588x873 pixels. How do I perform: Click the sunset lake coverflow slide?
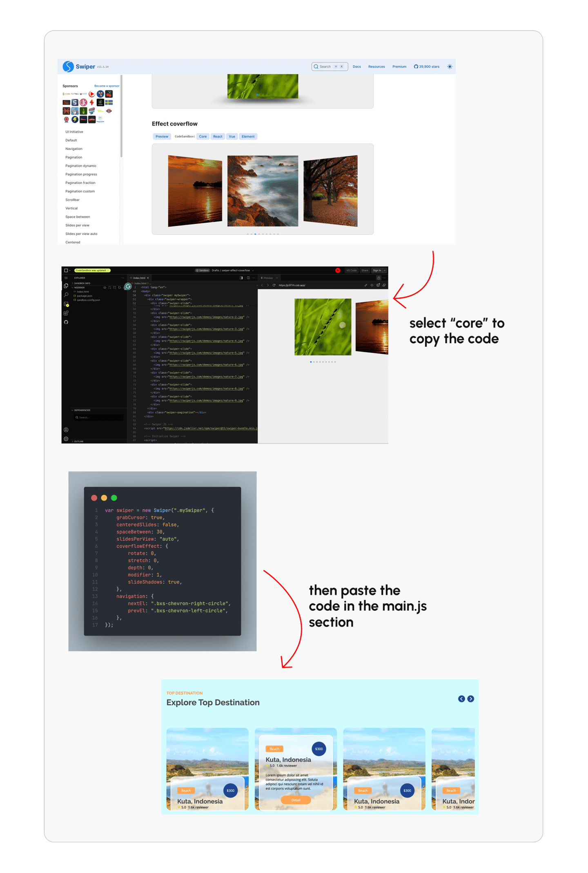[195, 191]
